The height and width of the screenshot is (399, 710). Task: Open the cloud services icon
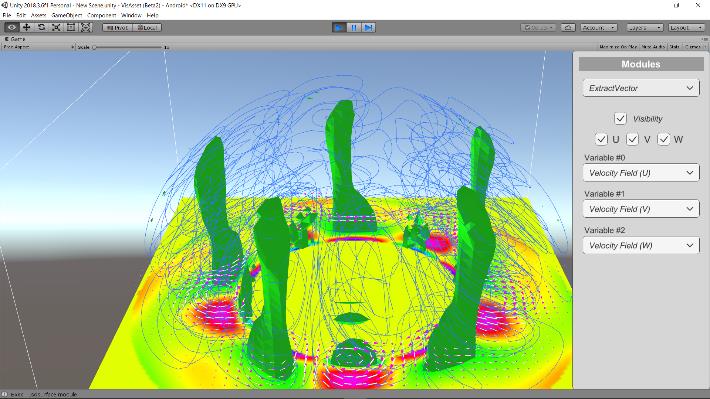click(568, 28)
